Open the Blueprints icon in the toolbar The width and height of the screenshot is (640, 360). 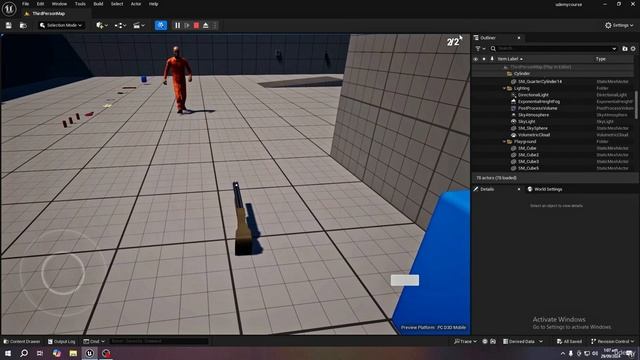pyautogui.click(x=120, y=25)
